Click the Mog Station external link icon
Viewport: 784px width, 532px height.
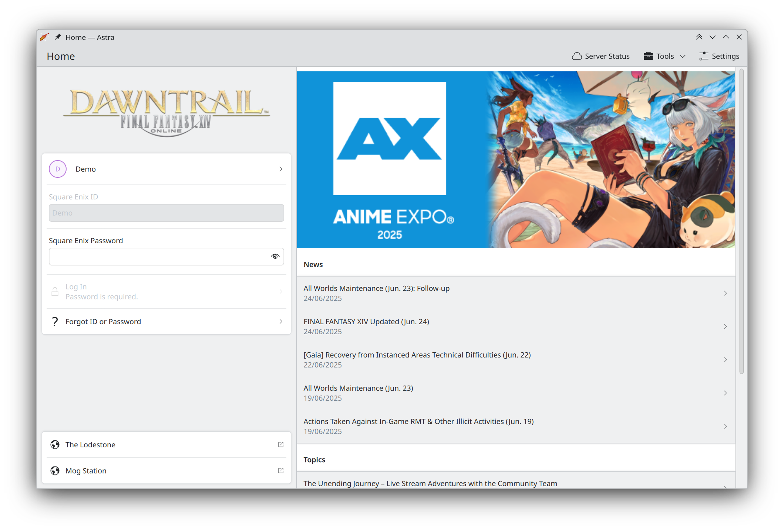(281, 471)
